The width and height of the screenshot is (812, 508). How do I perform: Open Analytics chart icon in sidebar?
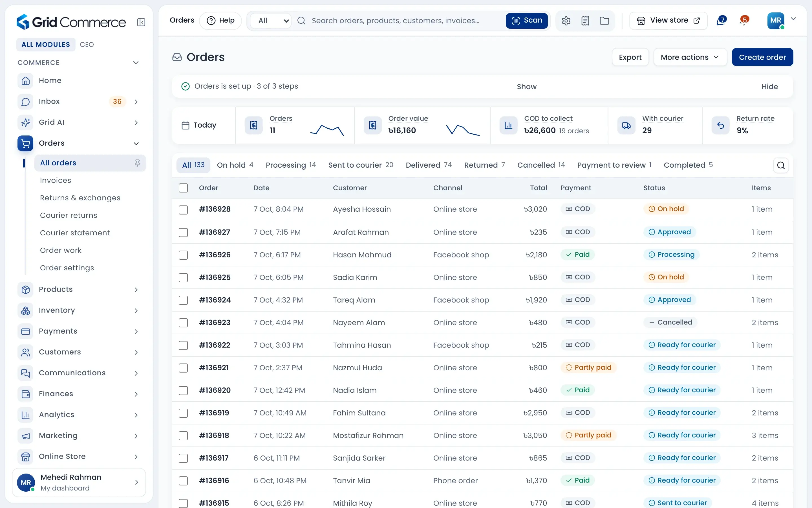(x=25, y=415)
